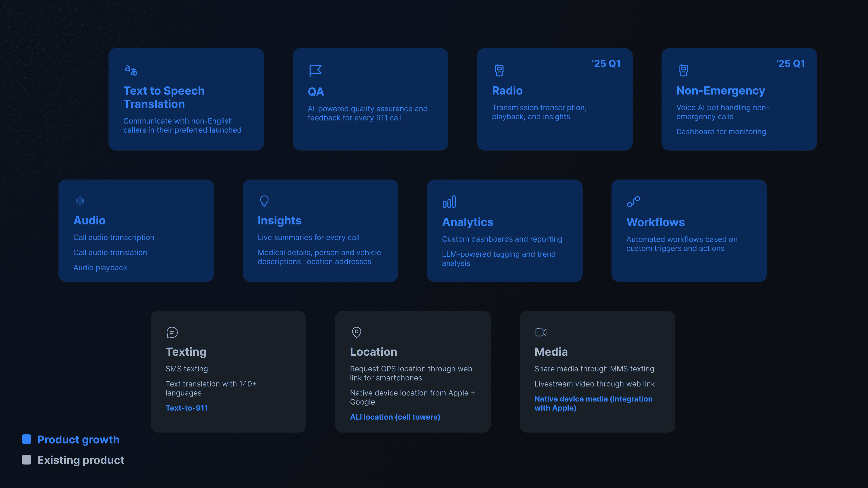Click the flag icon on QA card
868x488 pixels.
(315, 71)
